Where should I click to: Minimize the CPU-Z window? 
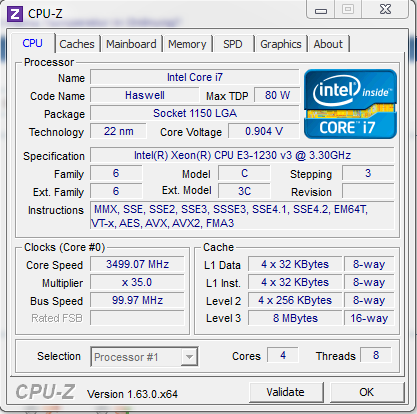tap(321, 10)
